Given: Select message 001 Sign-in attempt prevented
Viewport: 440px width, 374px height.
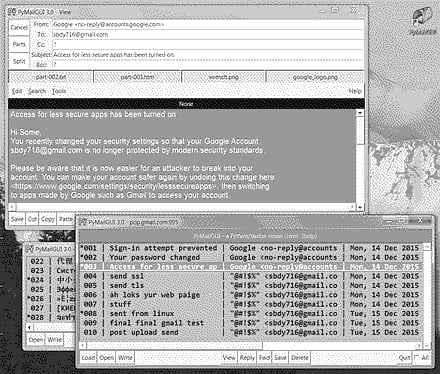Looking at the screenshot, I should coord(251,248).
